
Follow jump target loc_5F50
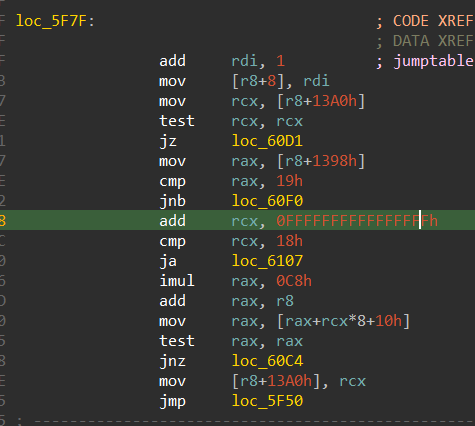267,401
